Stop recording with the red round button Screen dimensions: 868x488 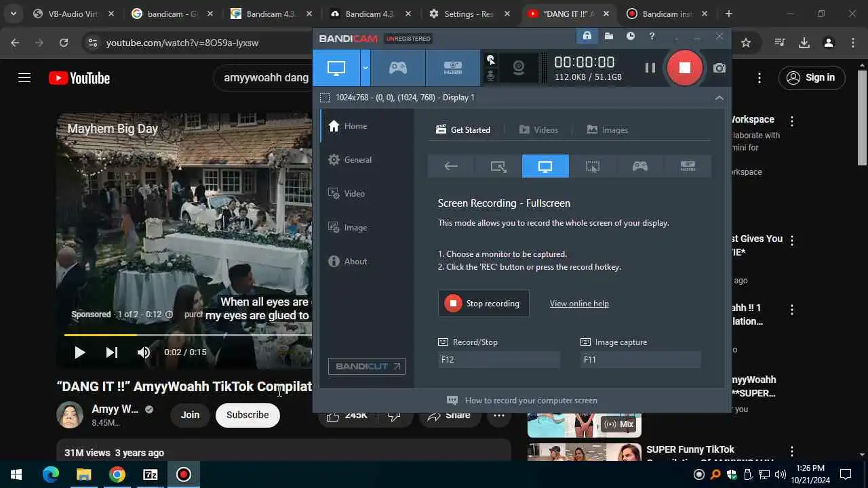tap(684, 67)
